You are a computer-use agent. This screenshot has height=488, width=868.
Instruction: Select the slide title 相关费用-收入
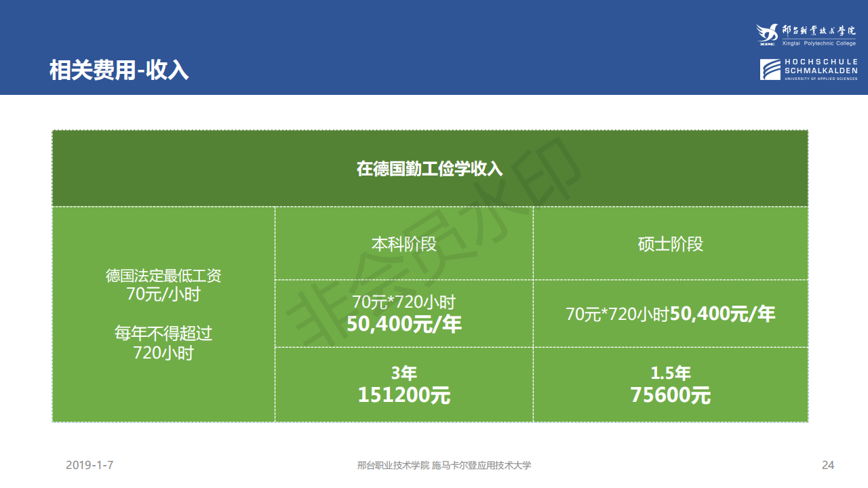click(119, 70)
